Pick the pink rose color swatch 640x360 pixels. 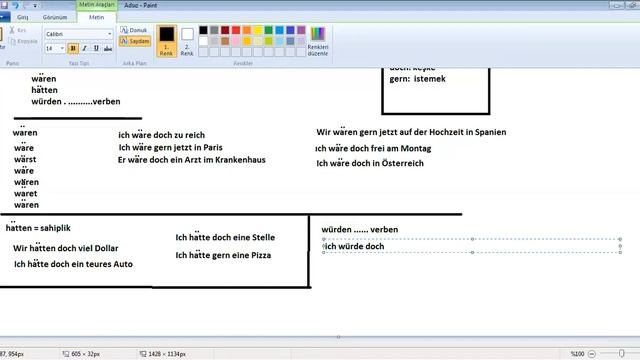(236, 41)
